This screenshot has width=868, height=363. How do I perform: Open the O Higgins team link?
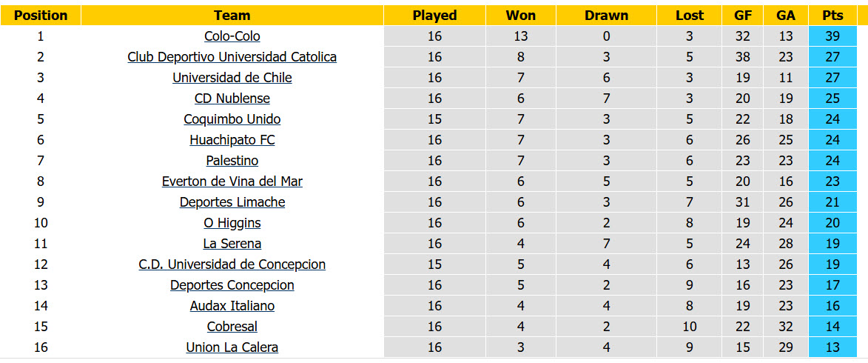pos(232,223)
